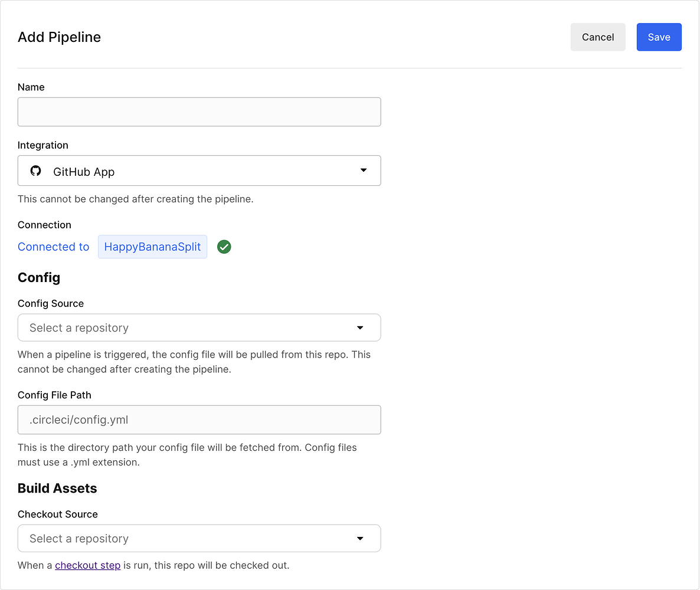Click into the Config File Path field

(x=199, y=420)
